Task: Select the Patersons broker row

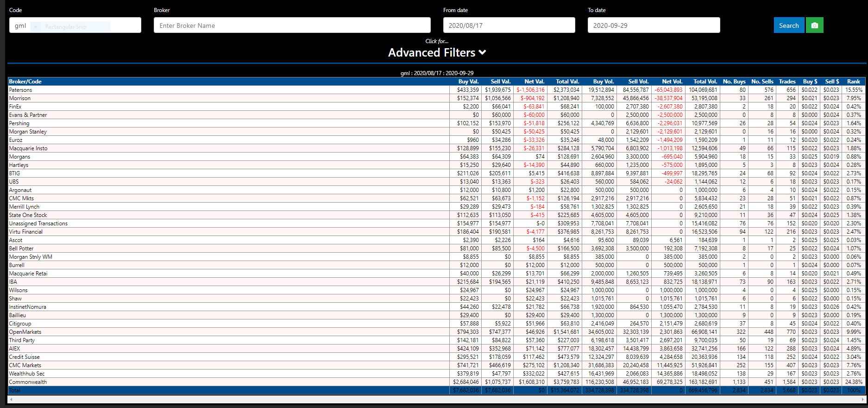Action: pos(437,90)
